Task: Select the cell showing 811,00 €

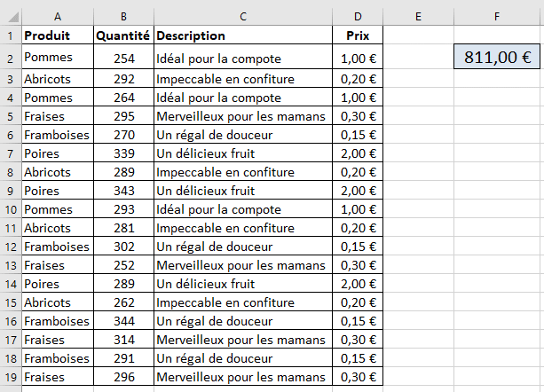Action: (x=497, y=58)
